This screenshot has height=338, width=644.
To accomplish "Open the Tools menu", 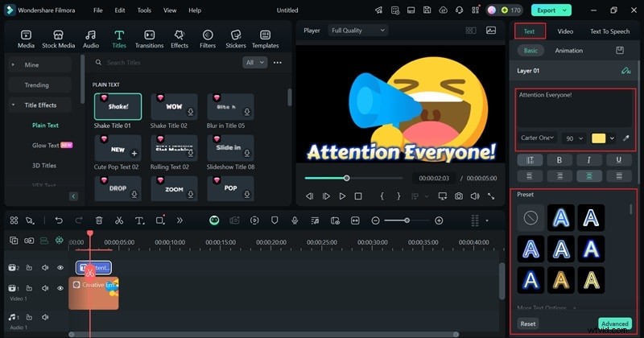I will [144, 10].
